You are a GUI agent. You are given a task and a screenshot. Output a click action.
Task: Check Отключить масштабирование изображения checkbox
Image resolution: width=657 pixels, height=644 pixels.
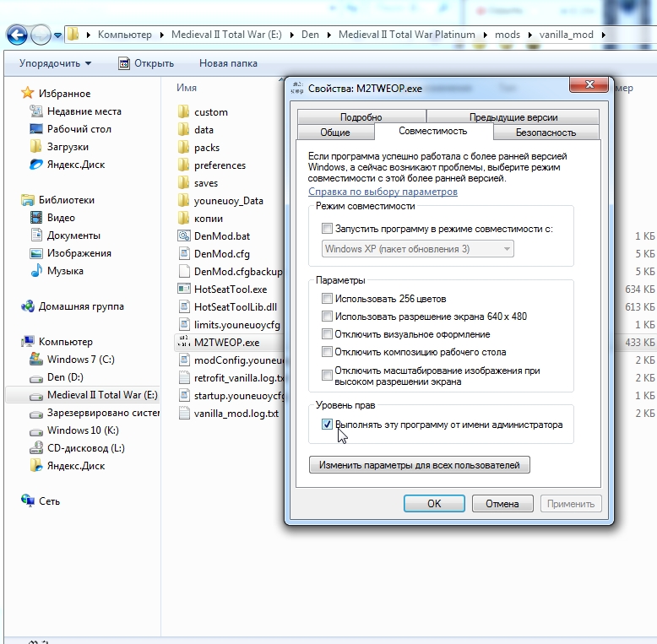coord(327,376)
